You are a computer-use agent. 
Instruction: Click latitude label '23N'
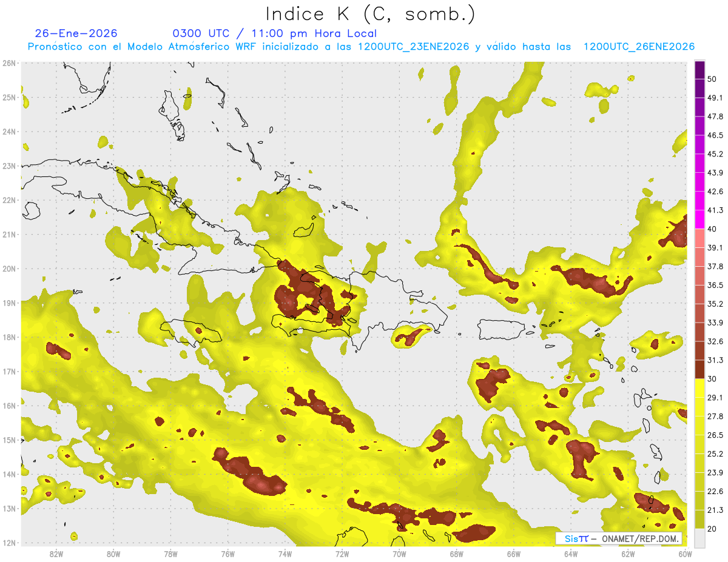(9, 166)
